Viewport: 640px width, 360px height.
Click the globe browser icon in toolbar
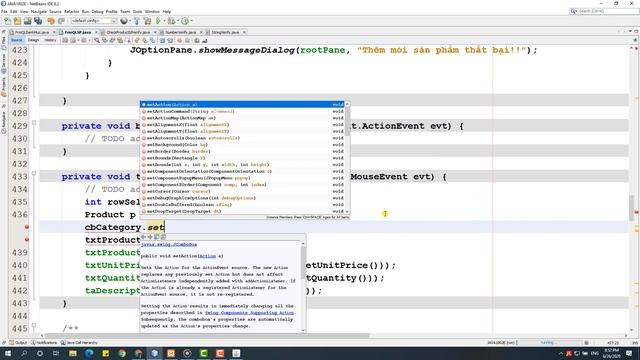click(x=123, y=21)
